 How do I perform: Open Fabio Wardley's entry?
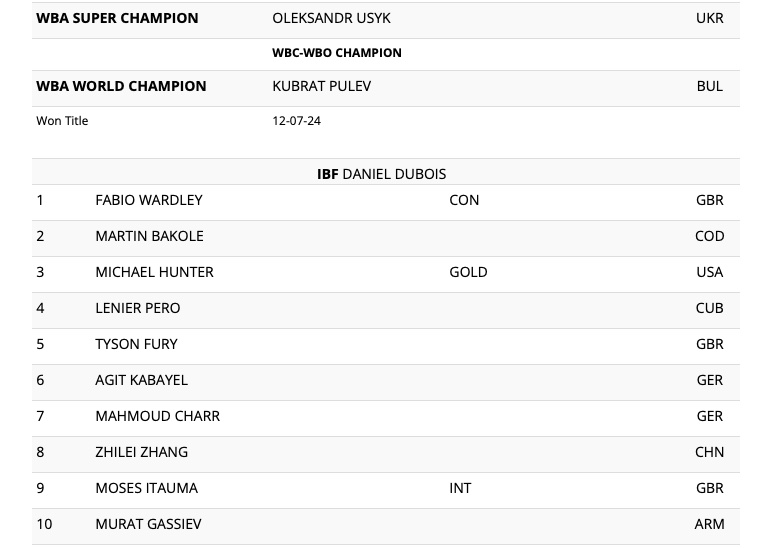[x=149, y=200]
